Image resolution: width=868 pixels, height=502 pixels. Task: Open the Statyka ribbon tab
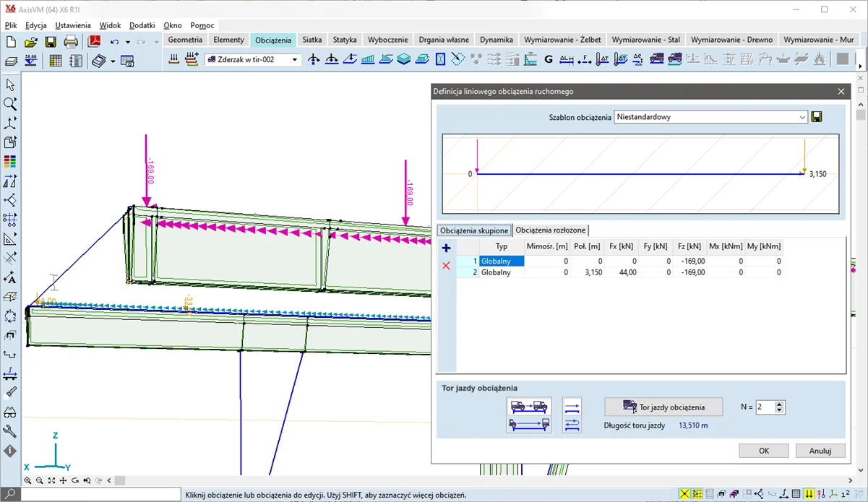(345, 40)
